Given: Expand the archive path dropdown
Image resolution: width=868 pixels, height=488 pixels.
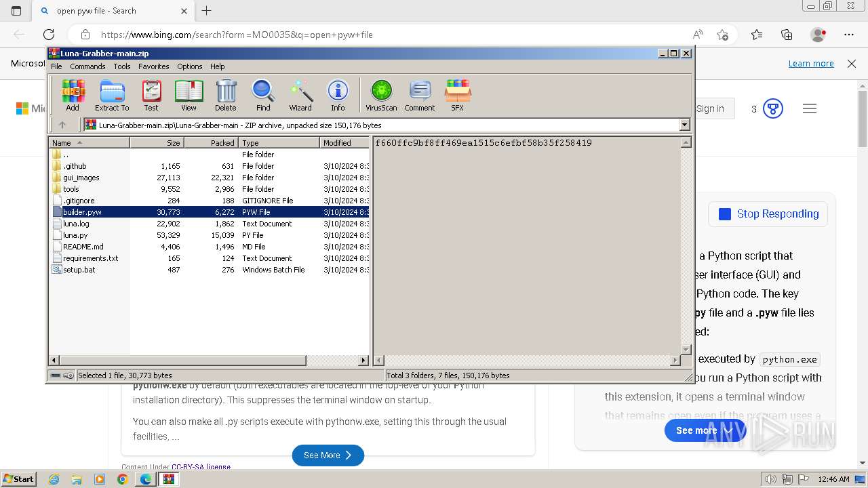Looking at the screenshot, I should point(684,125).
